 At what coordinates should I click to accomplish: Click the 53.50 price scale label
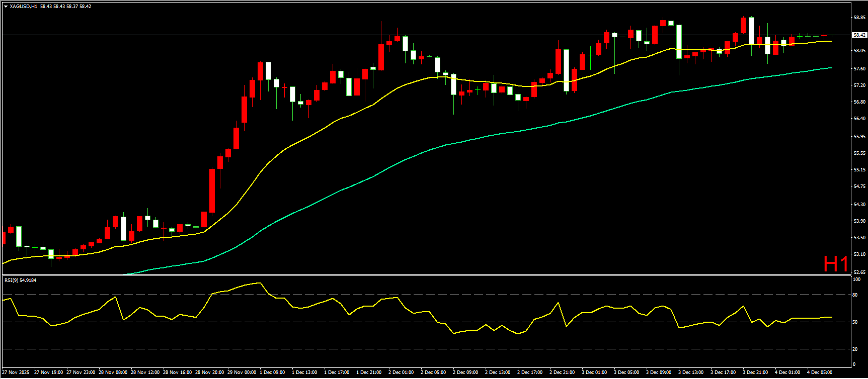(859, 238)
